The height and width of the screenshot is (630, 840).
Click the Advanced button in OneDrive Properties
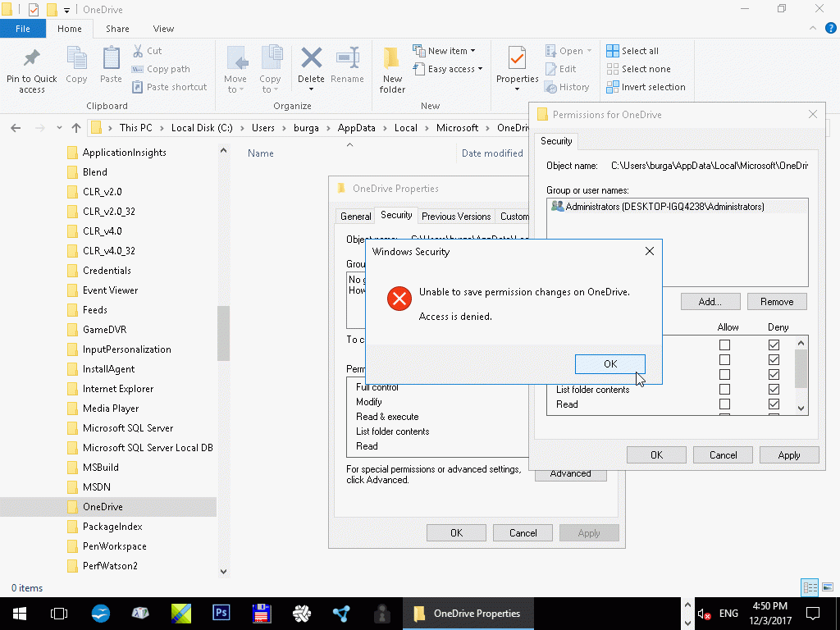571,475
